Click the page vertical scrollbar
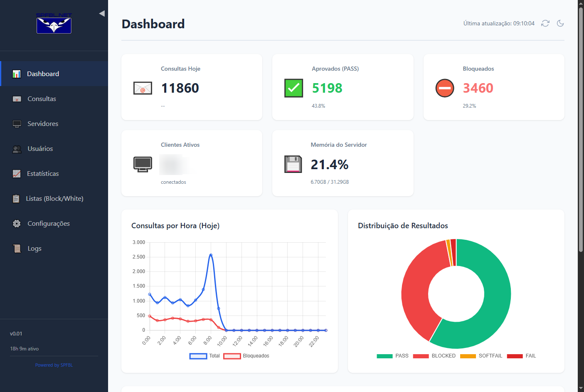 (x=581, y=129)
